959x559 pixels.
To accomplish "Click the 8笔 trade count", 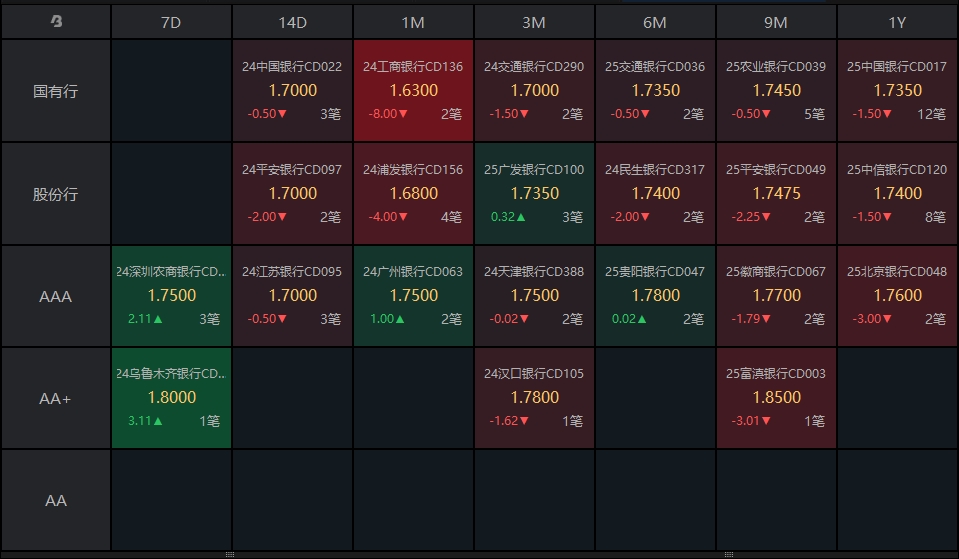I will click(935, 217).
